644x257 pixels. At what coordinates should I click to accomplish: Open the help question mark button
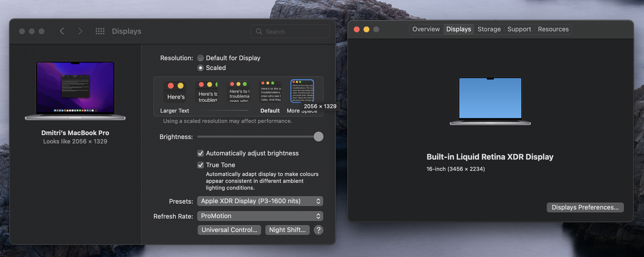pyautogui.click(x=318, y=230)
